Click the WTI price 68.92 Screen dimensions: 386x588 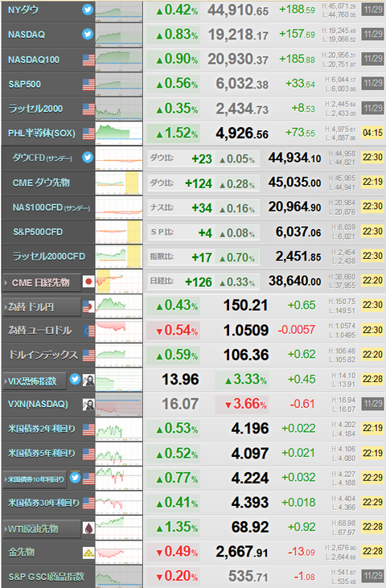coord(250,527)
